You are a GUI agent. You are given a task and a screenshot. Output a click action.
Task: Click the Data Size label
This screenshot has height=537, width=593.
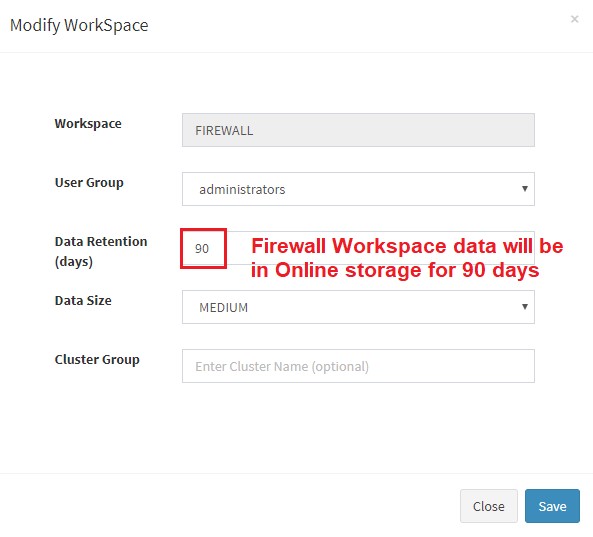pos(83,301)
